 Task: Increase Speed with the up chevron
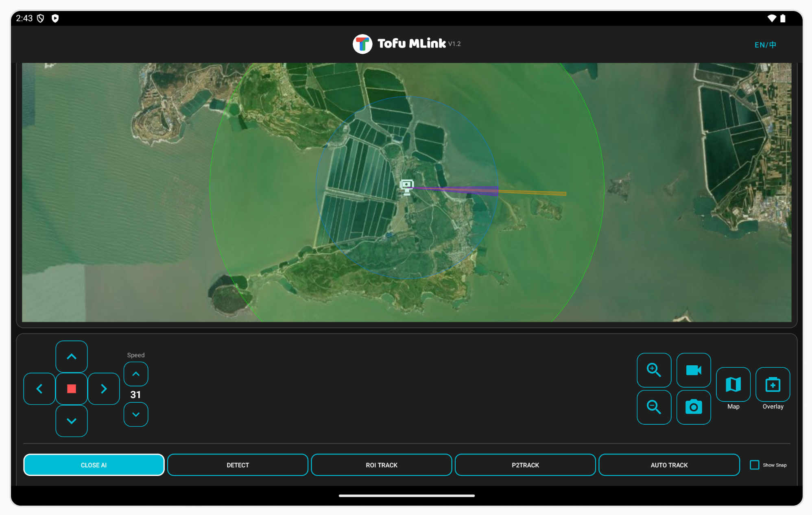(x=136, y=374)
